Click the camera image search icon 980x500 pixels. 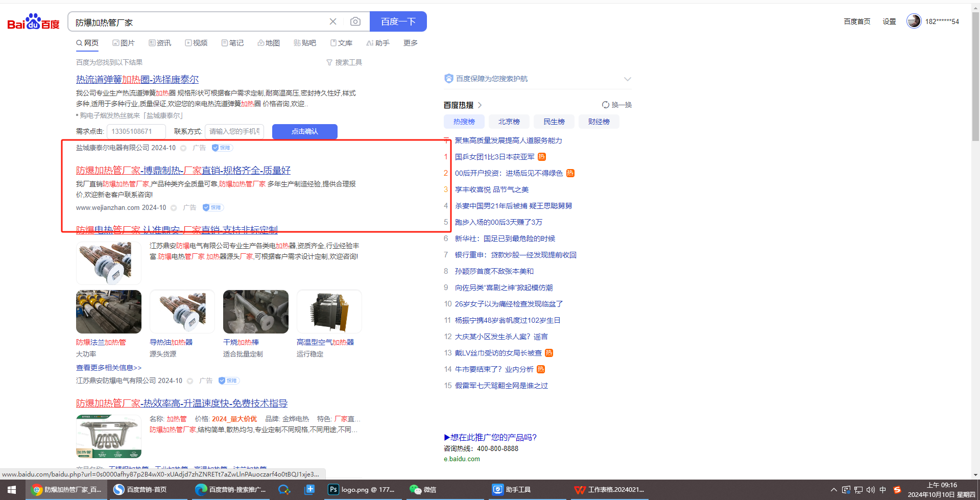click(x=355, y=21)
